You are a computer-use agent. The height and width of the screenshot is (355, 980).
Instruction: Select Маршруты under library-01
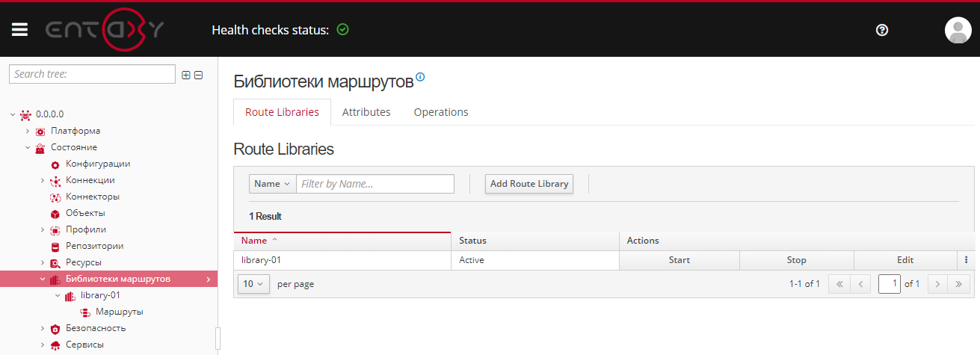tap(120, 312)
